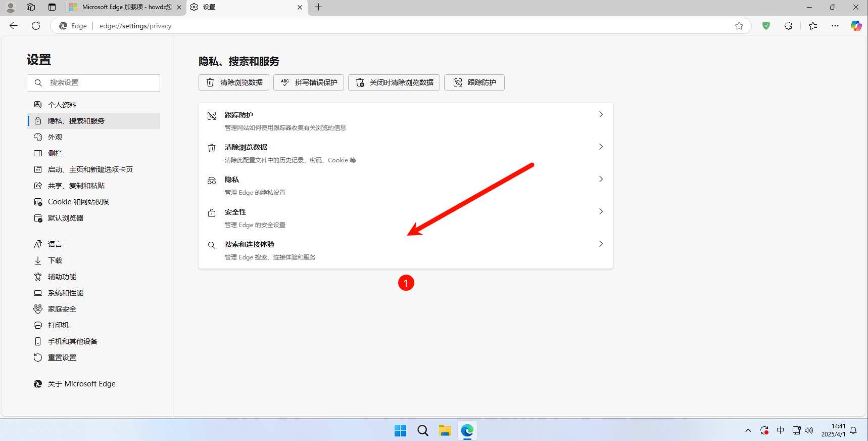Open 默认浏览器 settings
Screen dimensions: 868x441
tap(93, 218)
